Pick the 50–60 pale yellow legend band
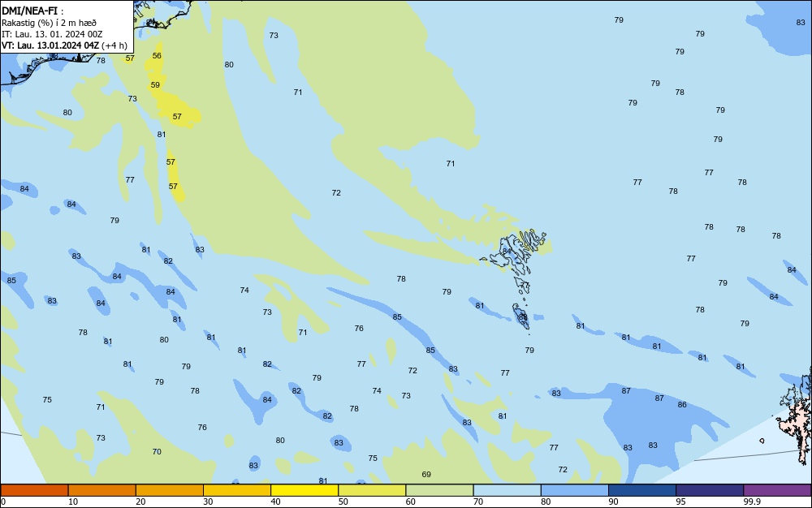The width and height of the screenshot is (812, 508). coord(372,490)
